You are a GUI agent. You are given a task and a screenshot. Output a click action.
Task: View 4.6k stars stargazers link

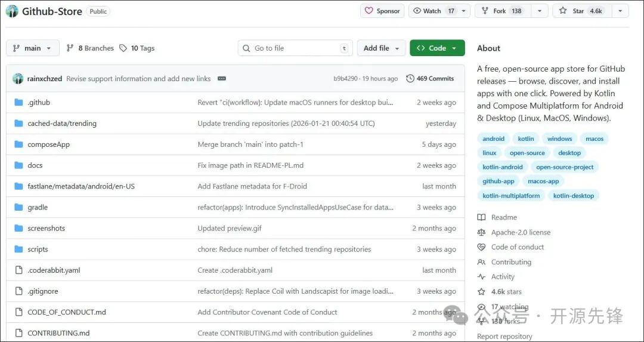tap(500, 291)
